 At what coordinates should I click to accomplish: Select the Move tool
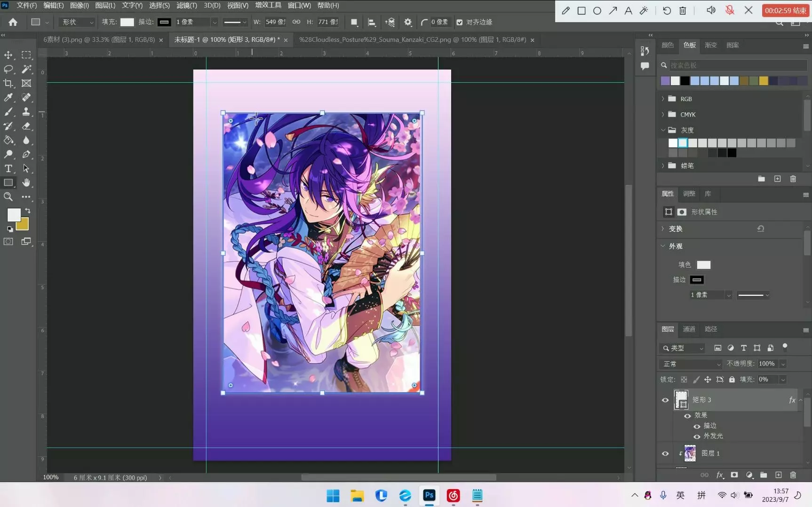[x=8, y=55]
